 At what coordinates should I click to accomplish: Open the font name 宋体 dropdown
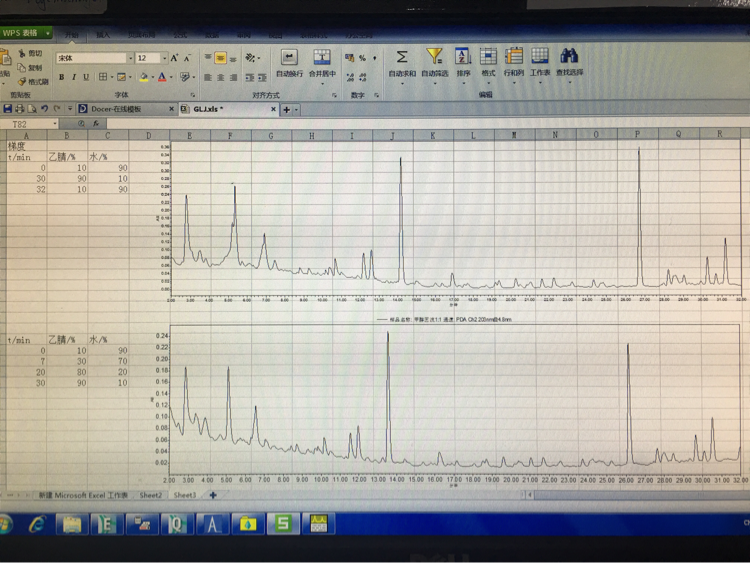130,58
